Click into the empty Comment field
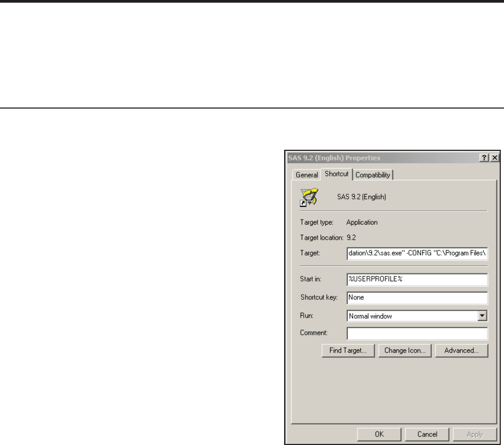The width and height of the screenshot is (504, 445). (417, 333)
